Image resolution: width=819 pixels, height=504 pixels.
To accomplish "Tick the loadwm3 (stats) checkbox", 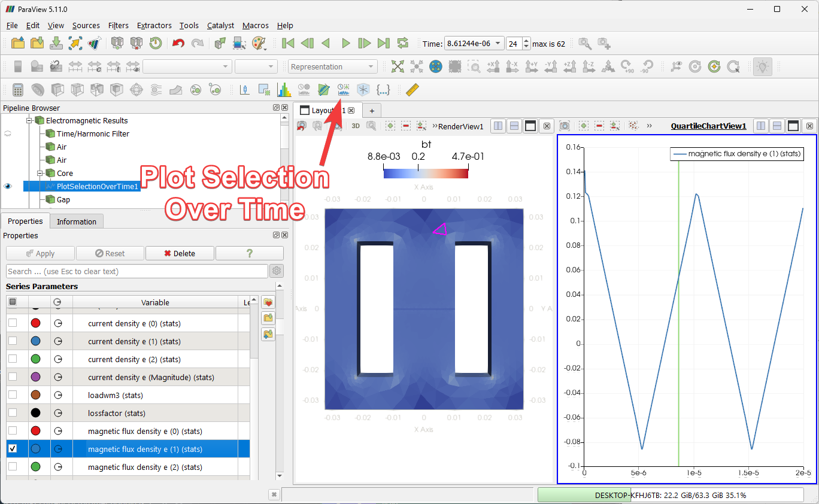I will click(13, 395).
